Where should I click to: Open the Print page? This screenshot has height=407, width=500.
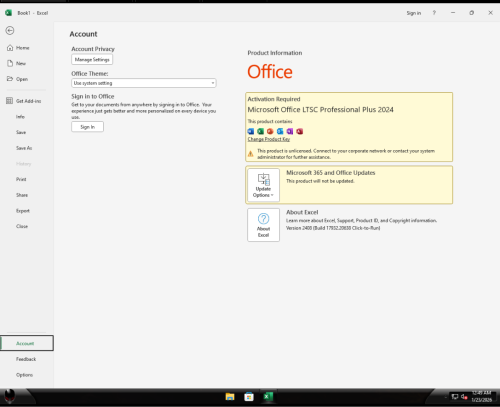pos(21,179)
